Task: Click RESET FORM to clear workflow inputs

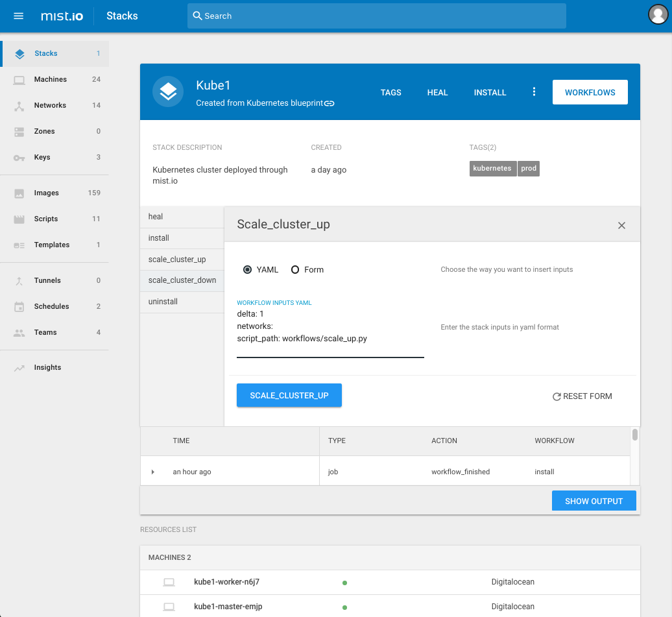Action: point(582,396)
